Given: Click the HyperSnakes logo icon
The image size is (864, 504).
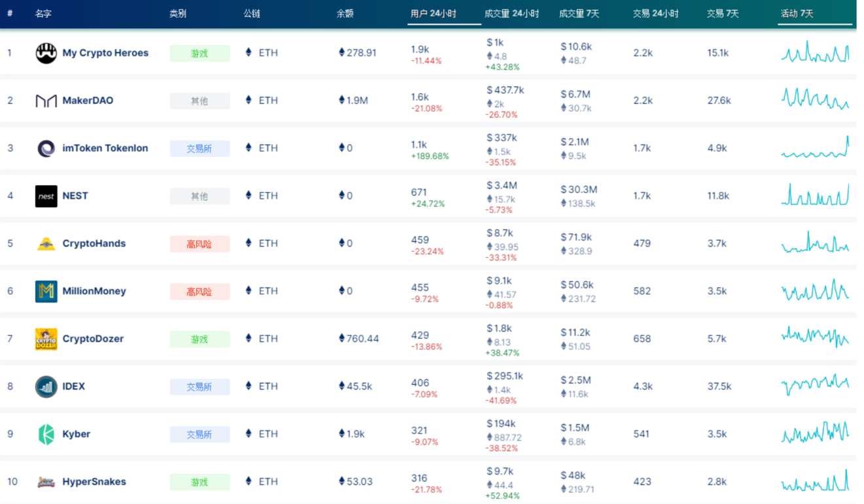Looking at the screenshot, I should [x=46, y=482].
